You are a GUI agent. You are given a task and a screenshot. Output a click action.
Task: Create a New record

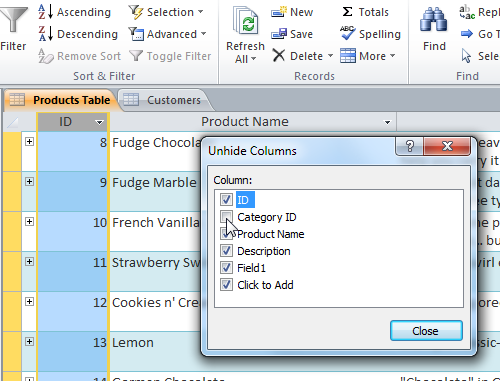[x=292, y=12]
